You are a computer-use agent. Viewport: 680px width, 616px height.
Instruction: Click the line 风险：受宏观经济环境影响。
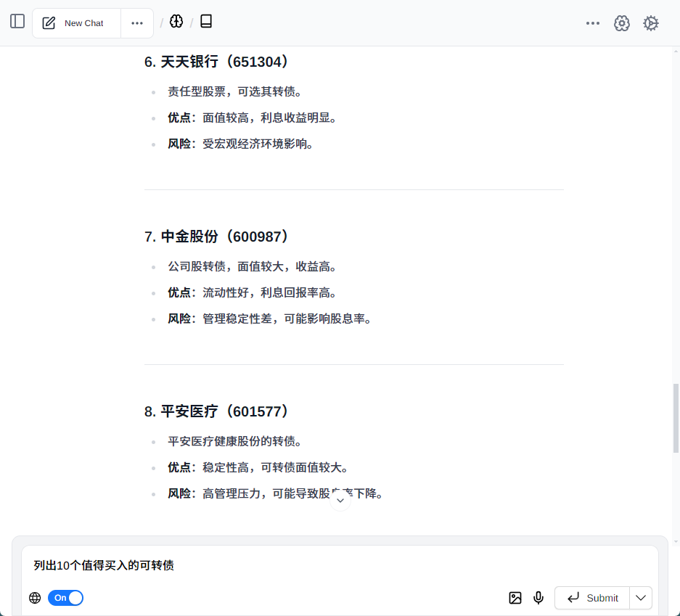tap(240, 144)
